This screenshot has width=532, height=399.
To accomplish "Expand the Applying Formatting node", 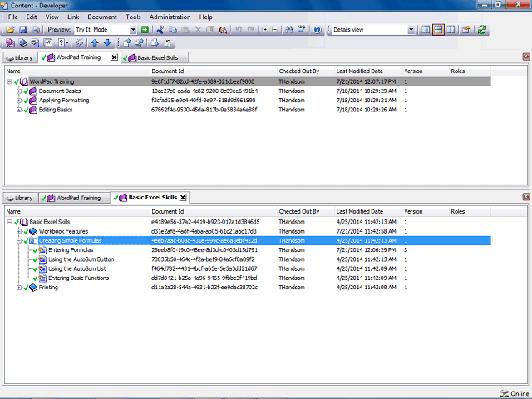I will point(19,101).
